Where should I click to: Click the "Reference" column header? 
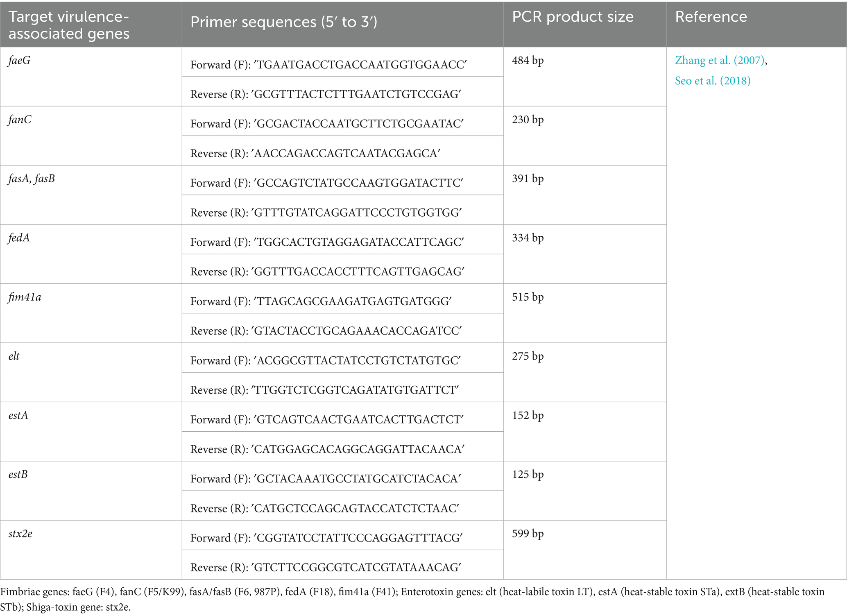pos(711,17)
